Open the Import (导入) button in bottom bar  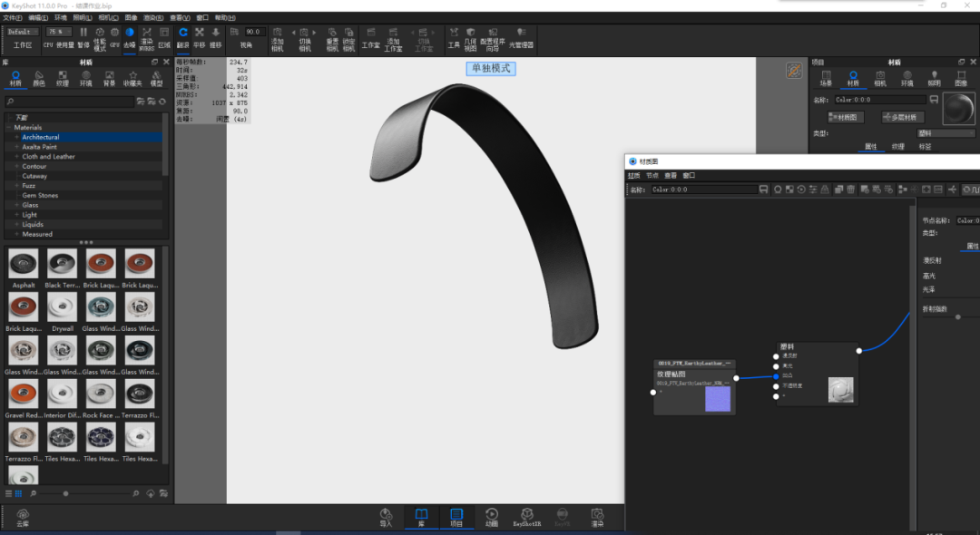point(386,518)
